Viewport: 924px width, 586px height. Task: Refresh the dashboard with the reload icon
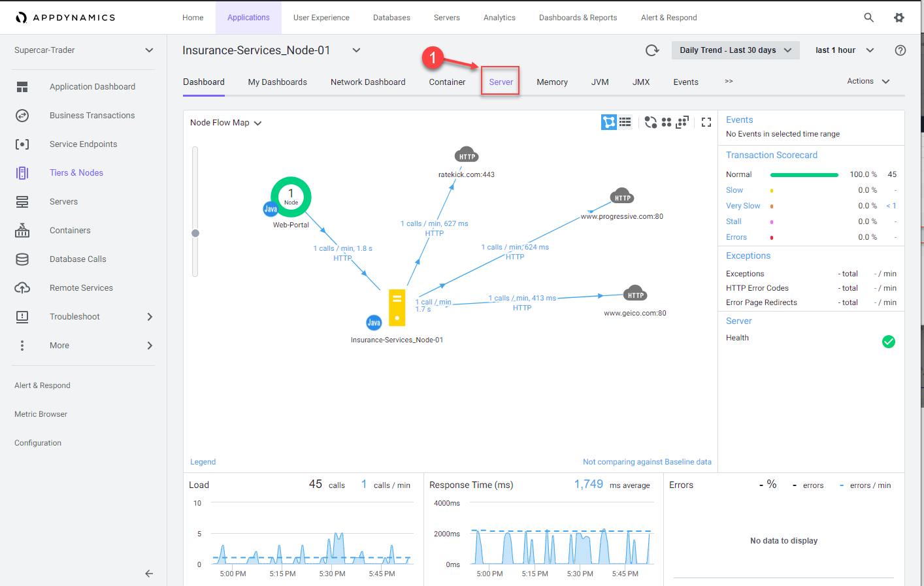(x=652, y=50)
